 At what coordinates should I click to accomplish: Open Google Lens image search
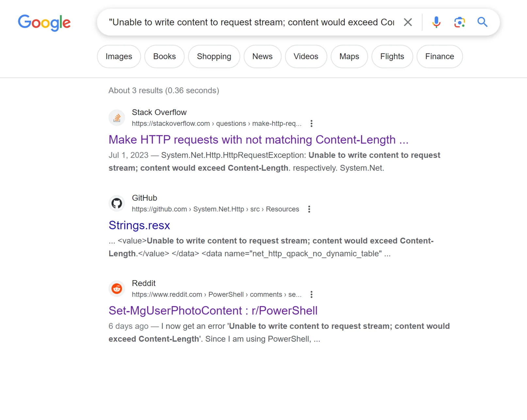click(459, 22)
